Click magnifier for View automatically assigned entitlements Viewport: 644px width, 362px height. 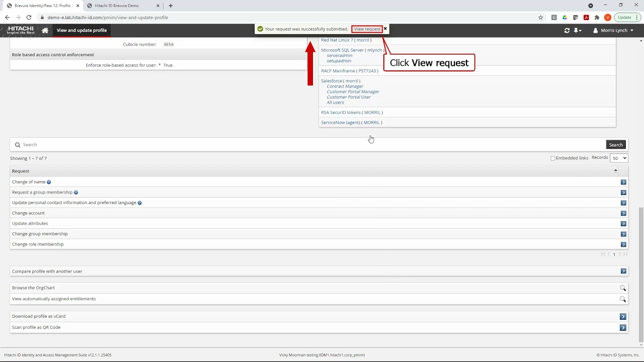(x=623, y=299)
